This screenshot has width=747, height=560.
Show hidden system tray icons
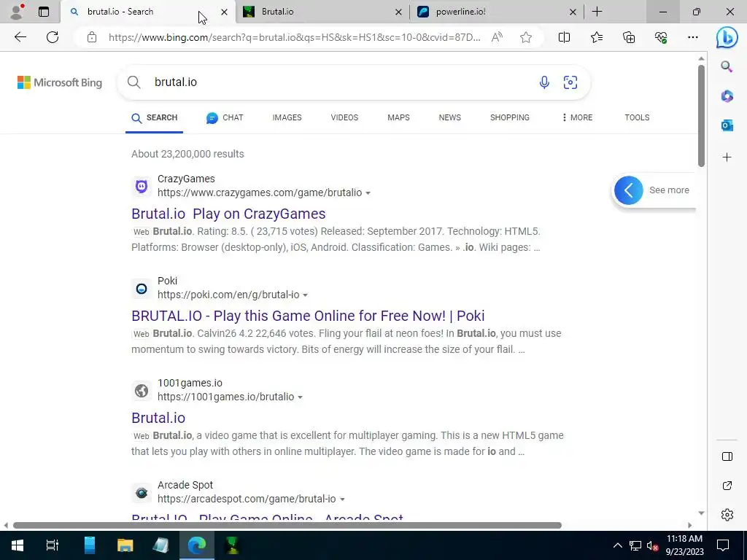[x=617, y=545]
